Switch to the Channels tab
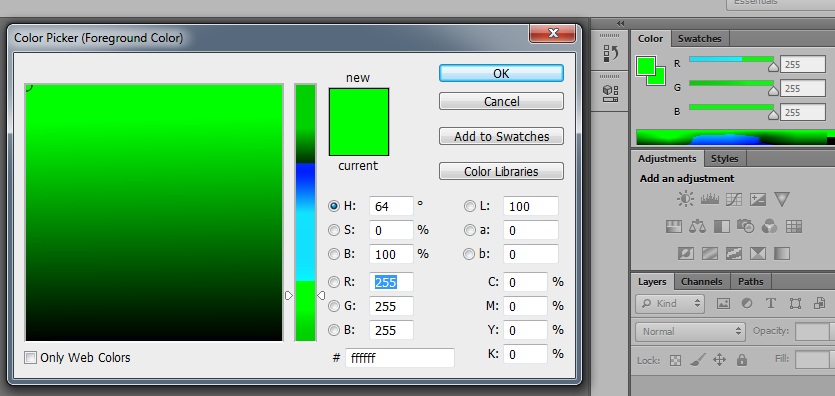The image size is (835, 396). click(701, 282)
